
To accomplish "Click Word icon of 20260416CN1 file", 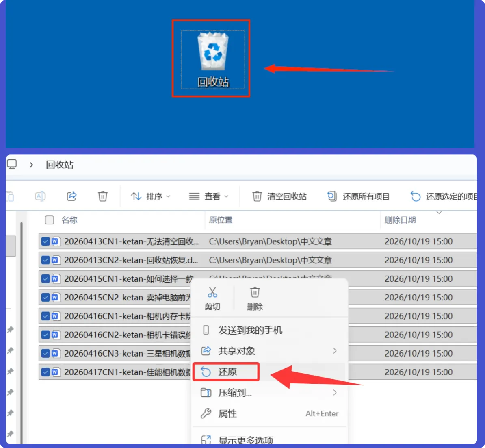I will (56, 316).
